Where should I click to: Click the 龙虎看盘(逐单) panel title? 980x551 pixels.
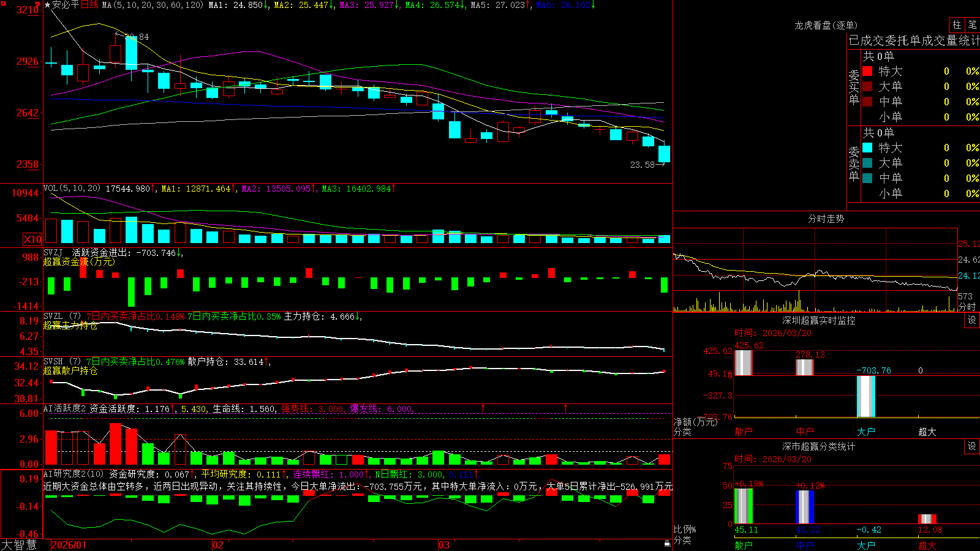[826, 25]
